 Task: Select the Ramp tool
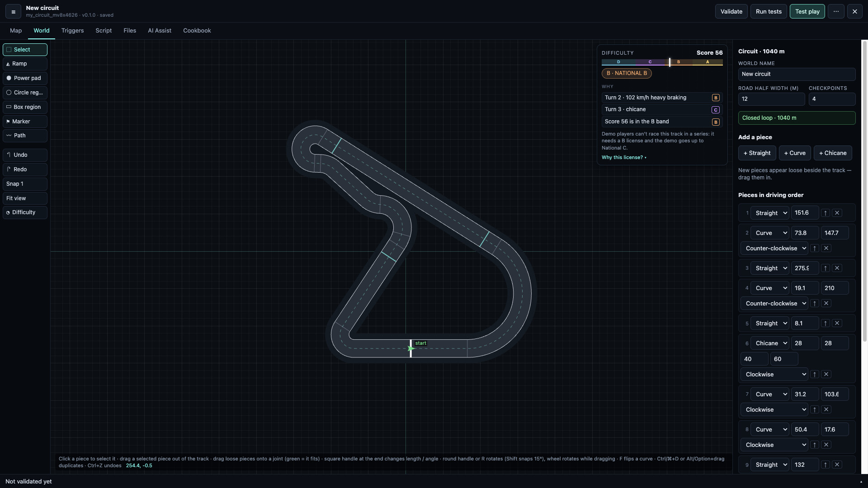coord(25,64)
